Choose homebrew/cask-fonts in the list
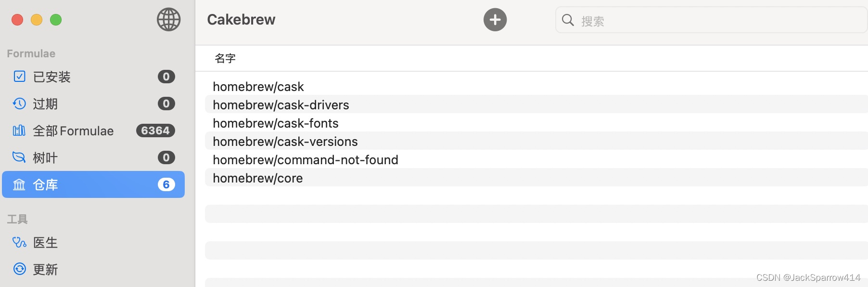The height and width of the screenshot is (287, 868). [276, 123]
